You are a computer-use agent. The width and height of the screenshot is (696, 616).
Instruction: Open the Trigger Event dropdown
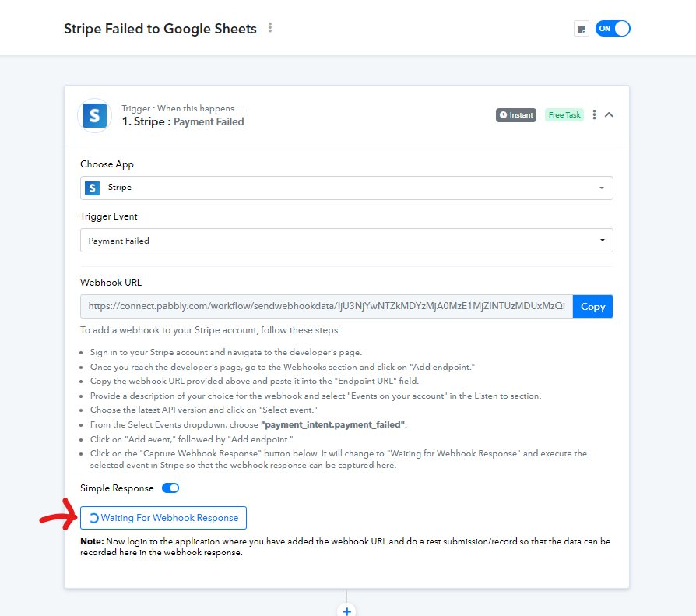click(x=346, y=241)
